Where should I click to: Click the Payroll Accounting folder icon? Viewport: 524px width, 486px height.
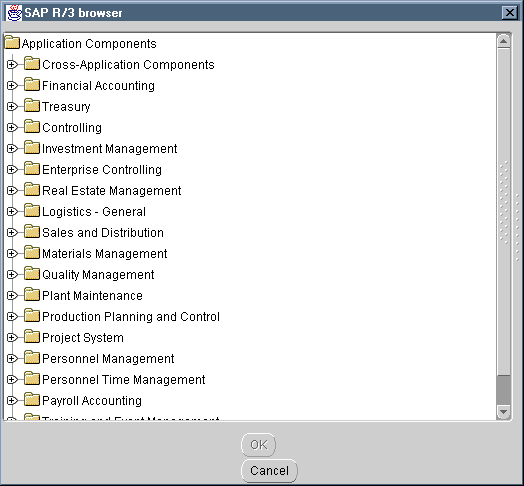tap(32, 400)
